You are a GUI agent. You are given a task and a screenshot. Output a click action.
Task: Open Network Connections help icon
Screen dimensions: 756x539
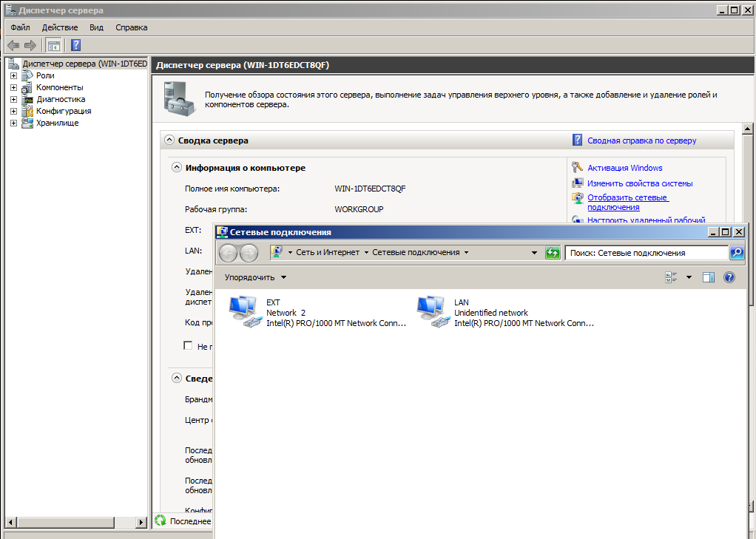729,277
